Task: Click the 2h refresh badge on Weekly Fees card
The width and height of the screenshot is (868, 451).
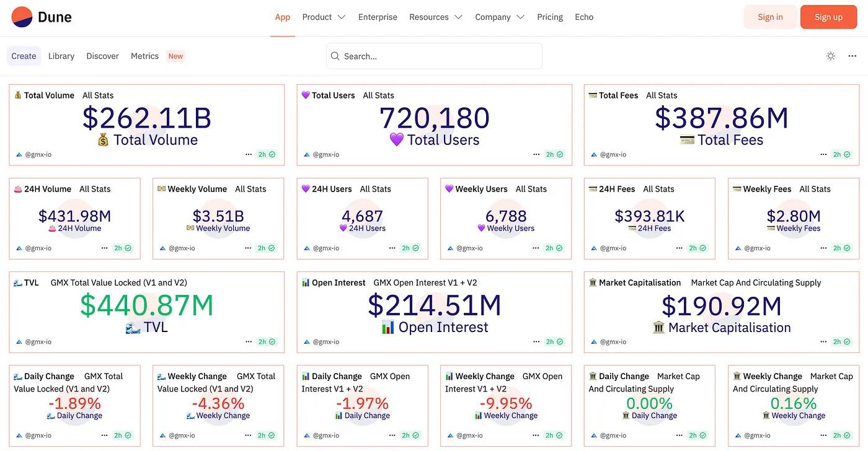Action: click(841, 248)
